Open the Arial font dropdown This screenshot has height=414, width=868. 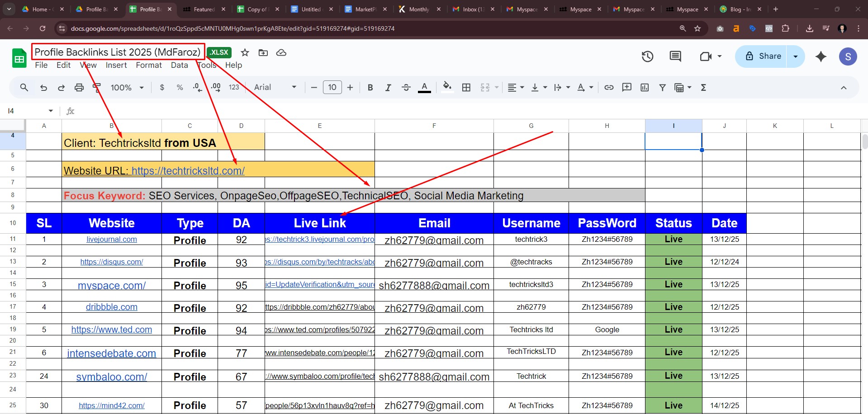coord(275,88)
